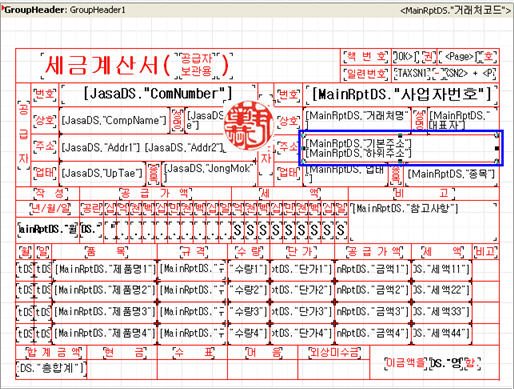Click the 이금액을 label
Image resolution: width=514 pixels, height=389 pixels.
406,363
